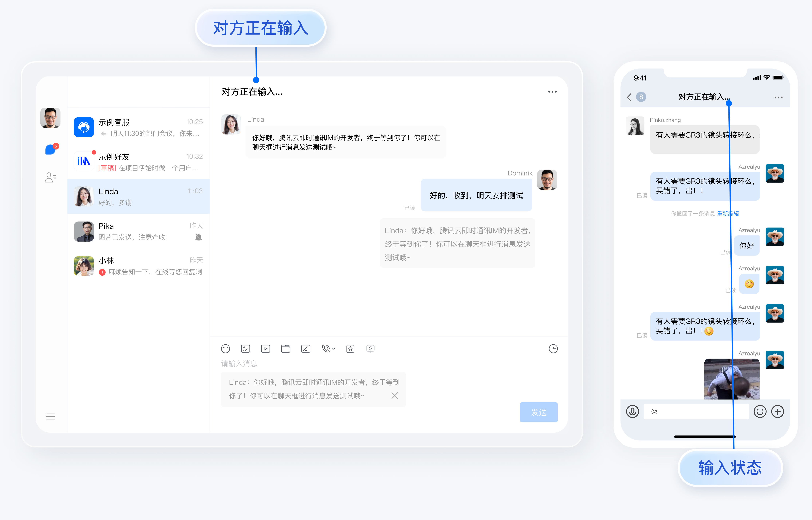This screenshot has width=812, height=520.
Task: Click the 发送 send button
Action: tap(538, 412)
